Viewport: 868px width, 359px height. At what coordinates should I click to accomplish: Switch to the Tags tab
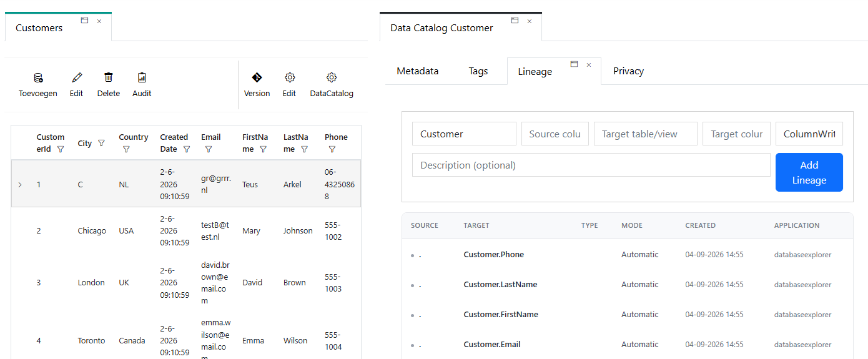(x=478, y=71)
